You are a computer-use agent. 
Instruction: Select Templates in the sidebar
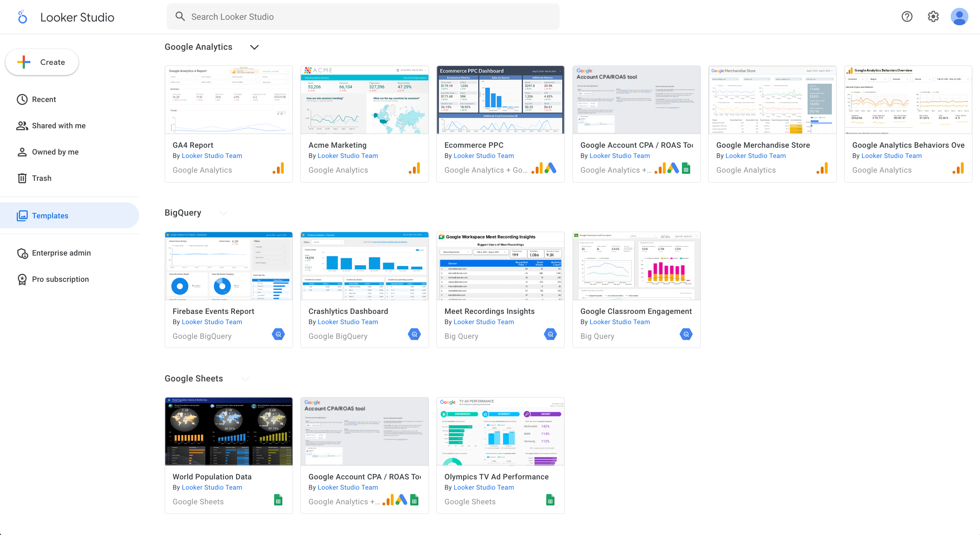(x=50, y=216)
